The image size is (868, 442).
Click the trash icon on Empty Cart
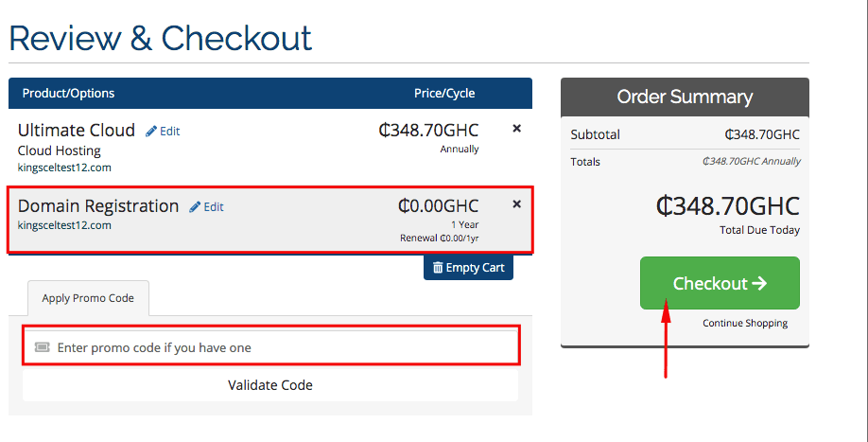click(x=438, y=268)
